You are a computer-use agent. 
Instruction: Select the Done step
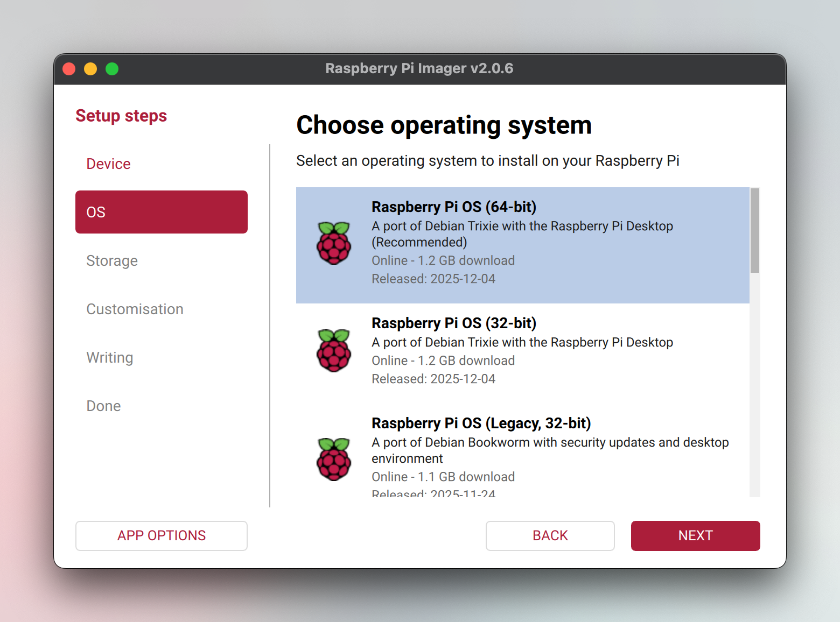pyautogui.click(x=103, y=406)
